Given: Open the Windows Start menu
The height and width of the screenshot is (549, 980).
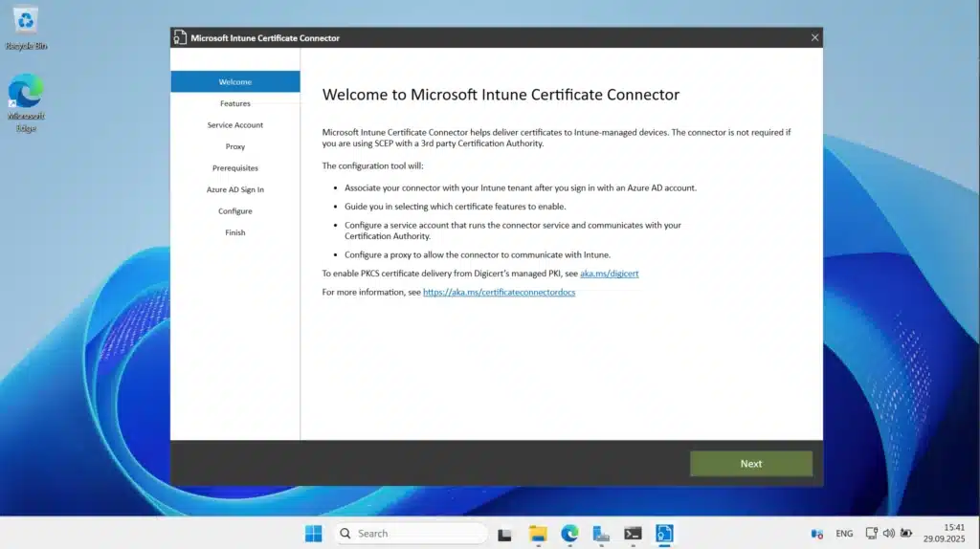Looking at the screenshot, I should coord(314,533).
